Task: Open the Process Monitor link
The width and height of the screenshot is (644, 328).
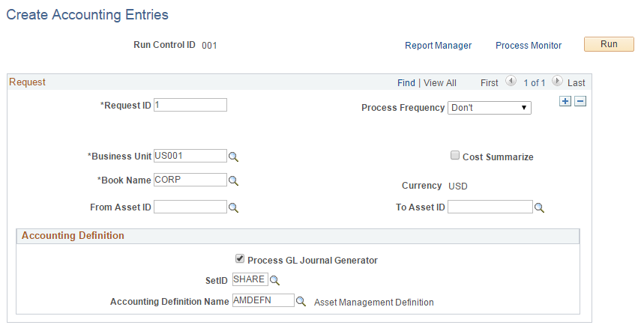Action: point(529,46)
